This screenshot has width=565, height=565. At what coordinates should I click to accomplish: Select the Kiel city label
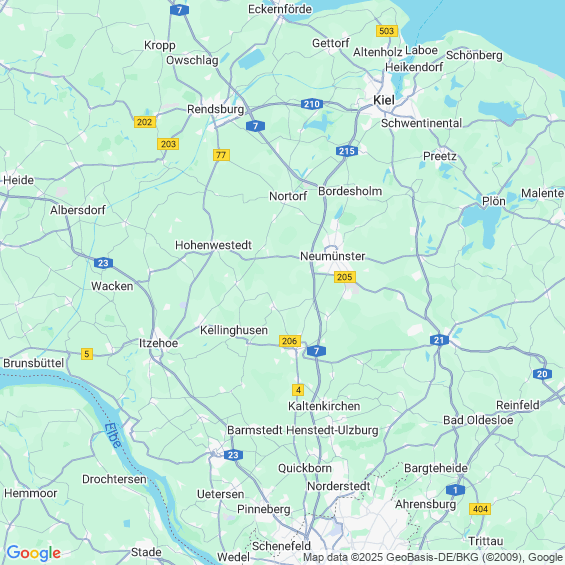pyautogui.click(x=384, y=100)
